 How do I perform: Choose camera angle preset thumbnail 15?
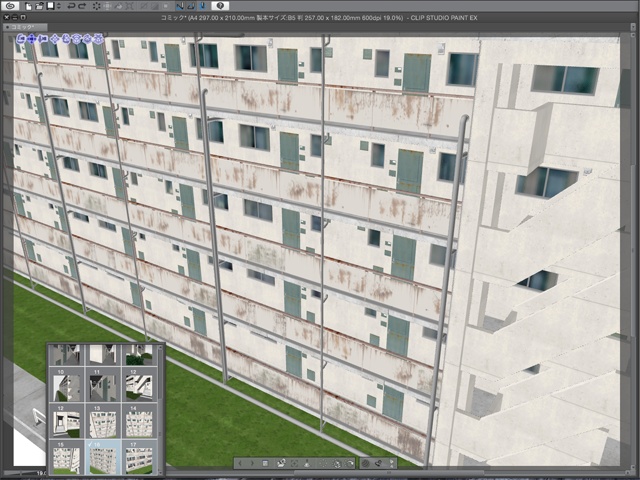[x=67, y=457]
